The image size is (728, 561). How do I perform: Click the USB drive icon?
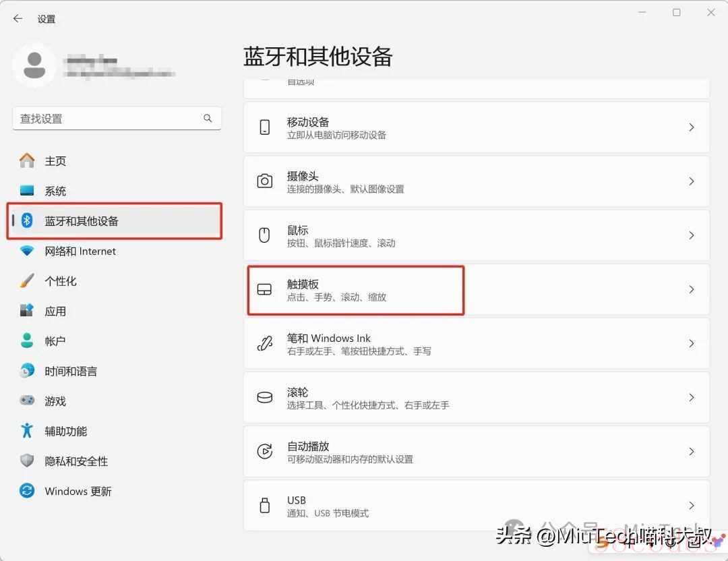point(265,505)
